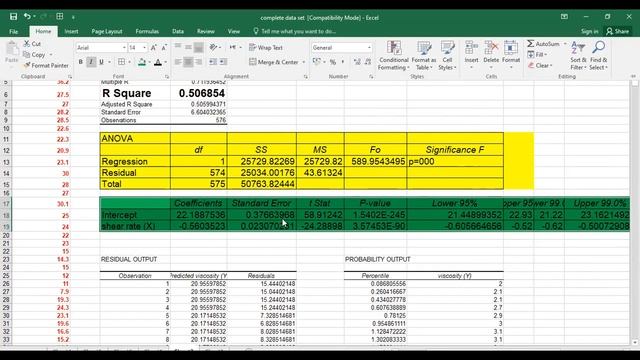Screen dimensions: 640x360
Task: Open the Arial font name dropdown
Action: (124, 48)
